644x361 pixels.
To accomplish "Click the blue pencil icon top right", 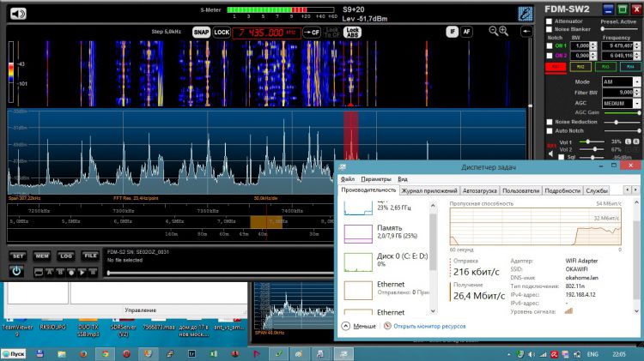I will [526, 14].
